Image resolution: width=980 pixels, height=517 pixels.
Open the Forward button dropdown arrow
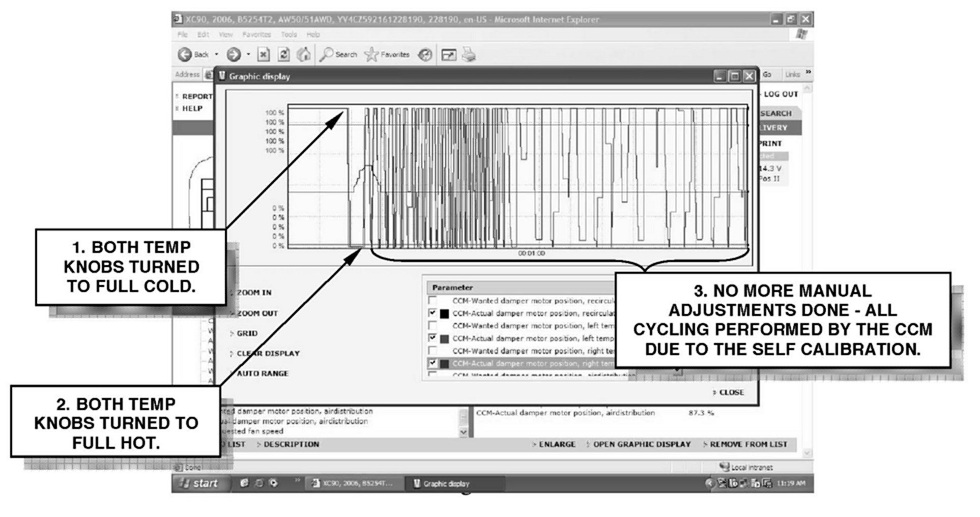coord(248,54)
